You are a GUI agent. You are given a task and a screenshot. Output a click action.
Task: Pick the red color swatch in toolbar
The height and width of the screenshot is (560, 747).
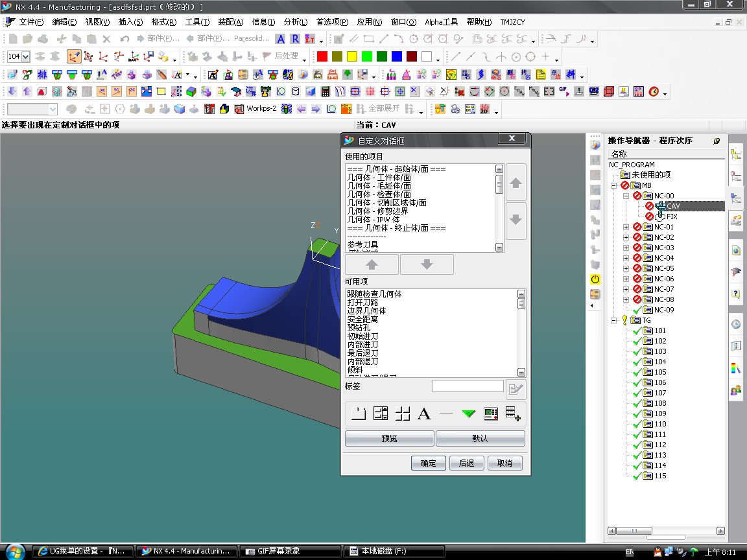pyautogui.click(x=322, y=57)
